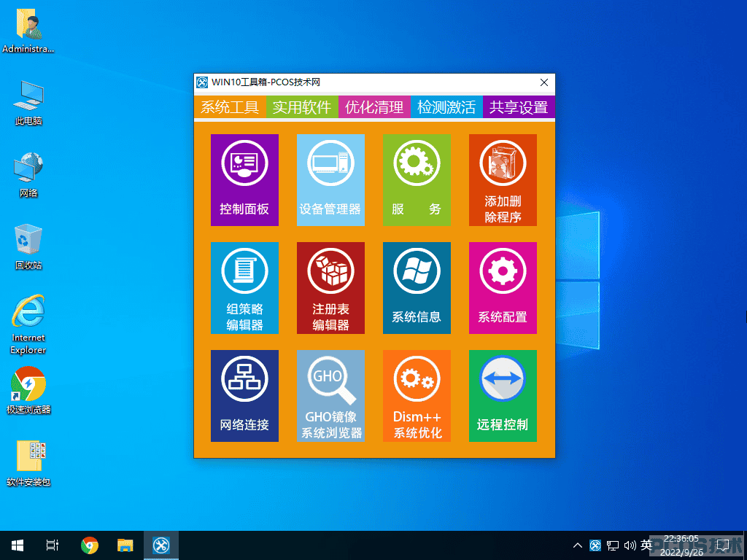Open 添加删除程序 tile
This screenshot has height=560, width=747.
(503, 180)
